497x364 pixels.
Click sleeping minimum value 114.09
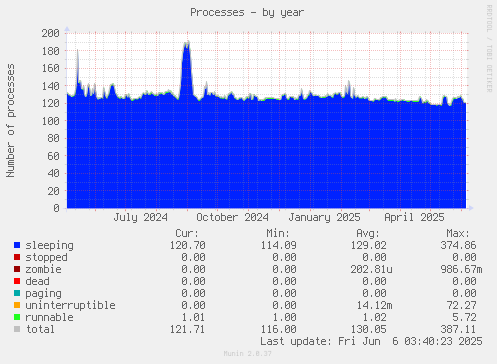278,245
